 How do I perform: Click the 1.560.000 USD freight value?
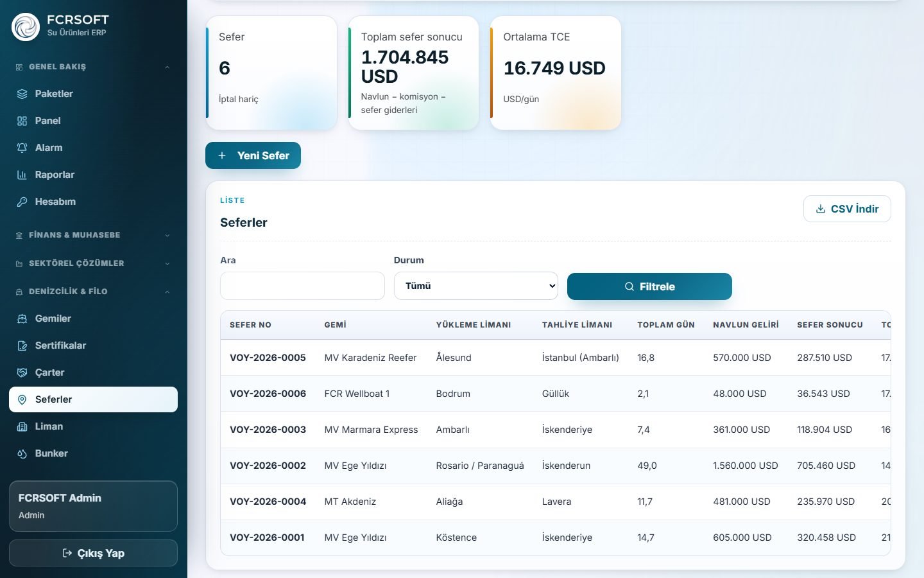(746, 466)
